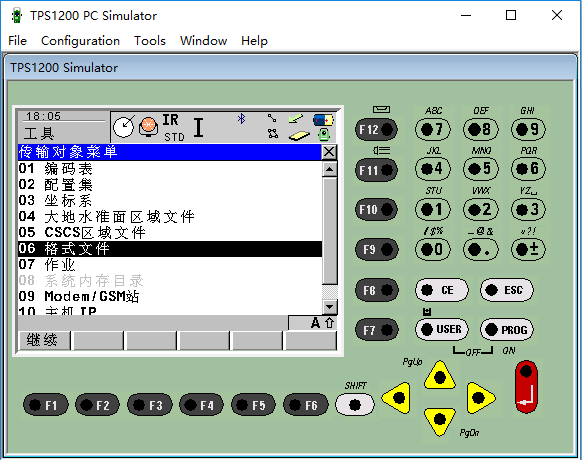Open the File menu

17,40
